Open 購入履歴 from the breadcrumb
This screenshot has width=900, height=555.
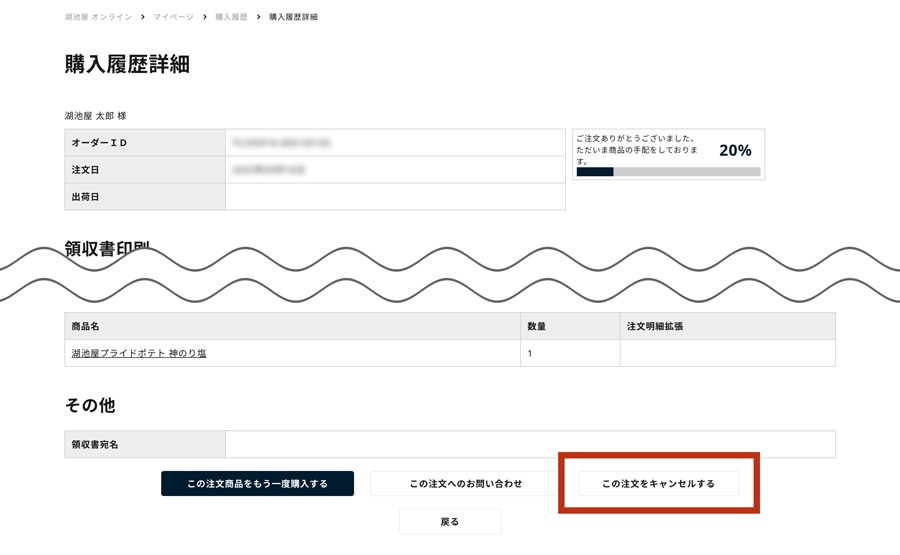click(231, 17)
